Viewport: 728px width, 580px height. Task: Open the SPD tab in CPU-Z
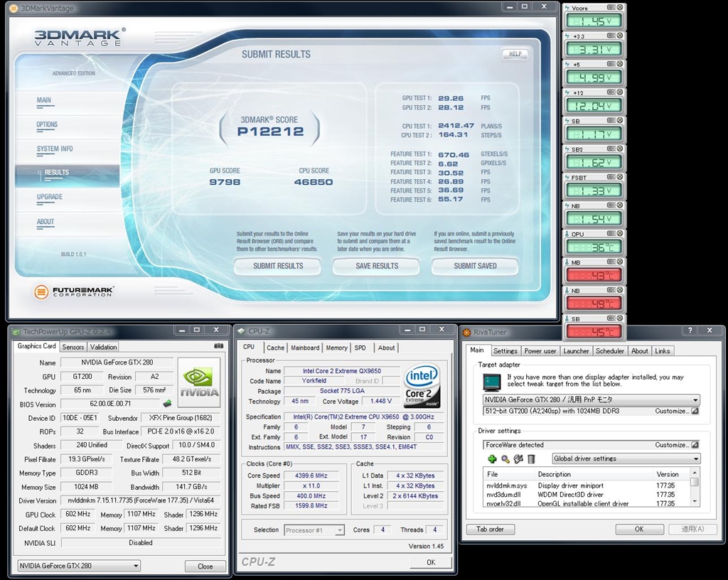(x=360, y=348)
